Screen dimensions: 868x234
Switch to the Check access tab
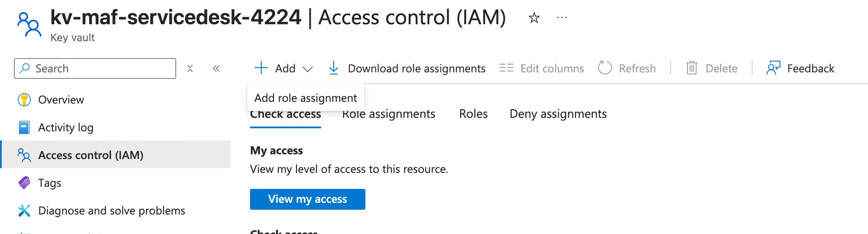pos(286,114)
